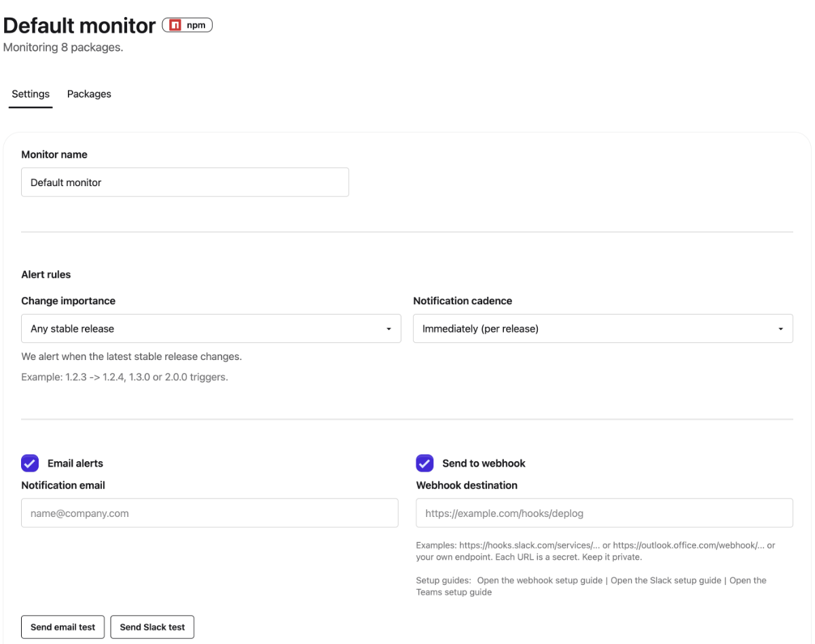Image resolution: width=815 pixels, height=644 pixels.
Task: Click the Notification email label
Action: (x=63, y=485)
